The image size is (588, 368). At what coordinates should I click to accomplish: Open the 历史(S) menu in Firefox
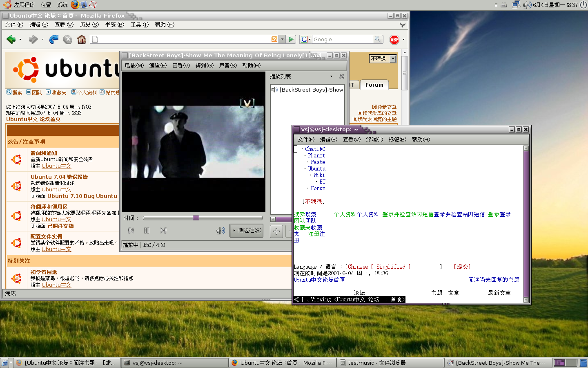(x=89, y=25)
